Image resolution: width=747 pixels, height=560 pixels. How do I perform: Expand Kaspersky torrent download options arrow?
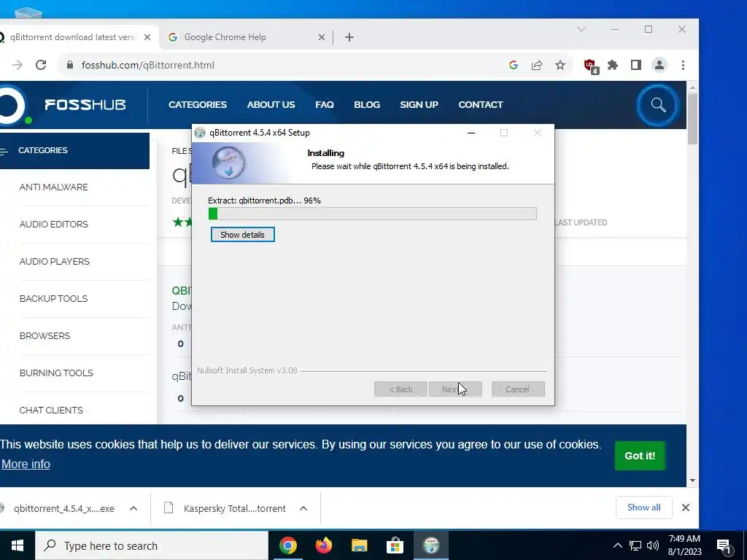[x=303, y=508]
